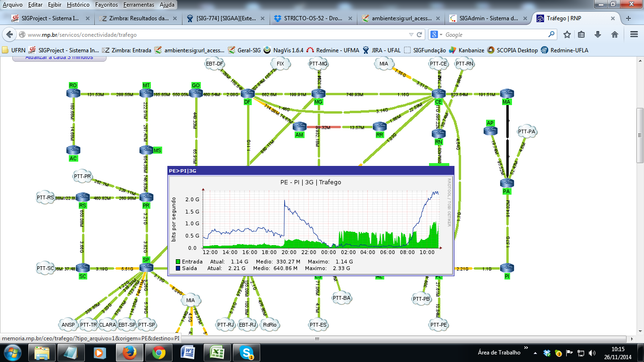Viewport: 644px width, 362px height.
Task: Click the vertical page scrollbar thumb
Action: pyautogui.click(x=640, y=135)
